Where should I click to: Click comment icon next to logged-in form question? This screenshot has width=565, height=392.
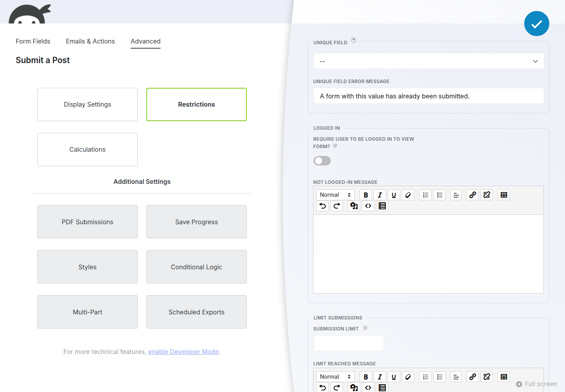tap(335, 146)
